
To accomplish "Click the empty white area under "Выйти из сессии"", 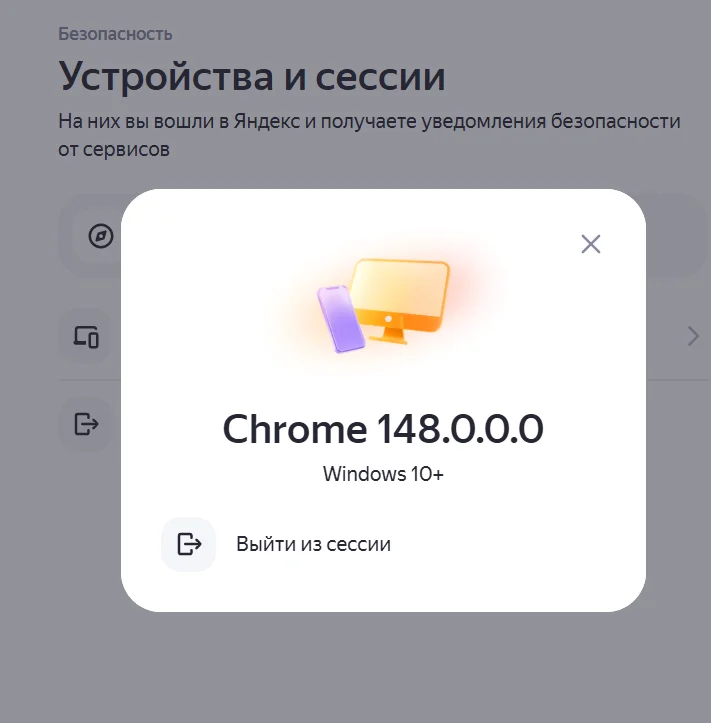I will tap(383, 590).
